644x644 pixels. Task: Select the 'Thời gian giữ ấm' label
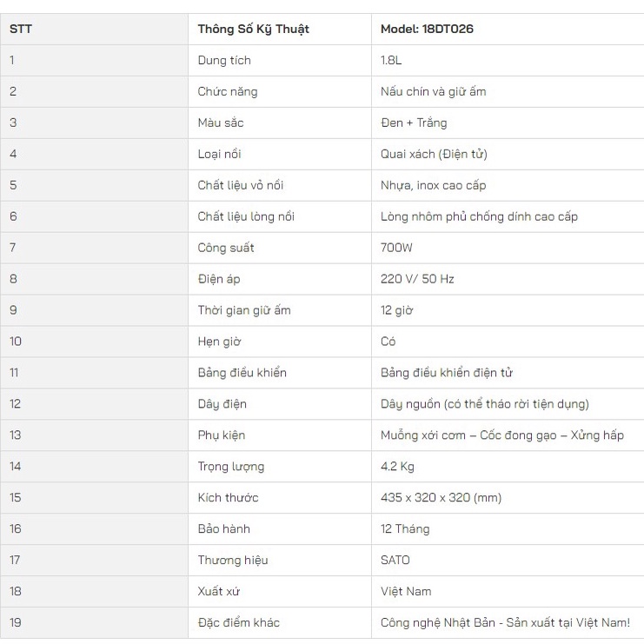(x=243, y=310)
